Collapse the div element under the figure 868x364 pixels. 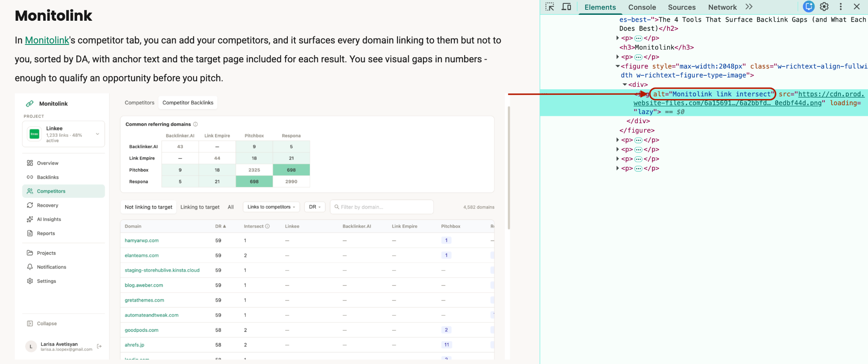tap(625, 85)
